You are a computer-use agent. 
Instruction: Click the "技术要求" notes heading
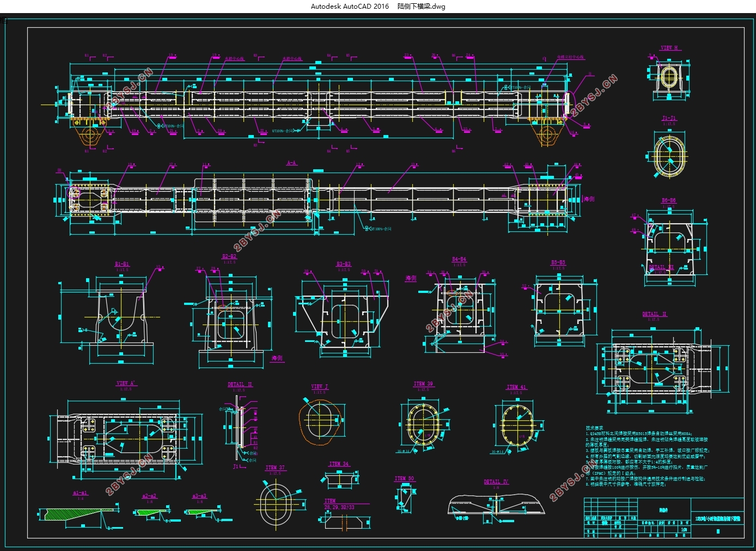(x=594, y=428)
